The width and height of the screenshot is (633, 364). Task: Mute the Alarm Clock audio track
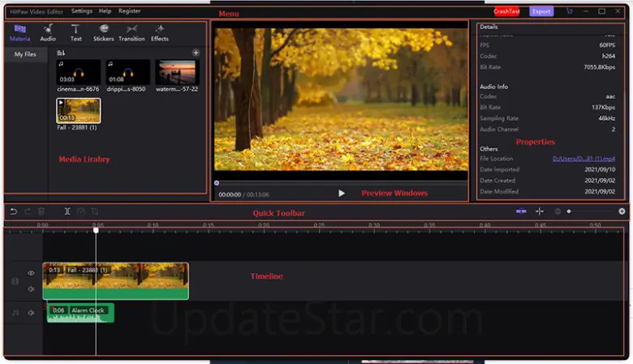point(32,312)
